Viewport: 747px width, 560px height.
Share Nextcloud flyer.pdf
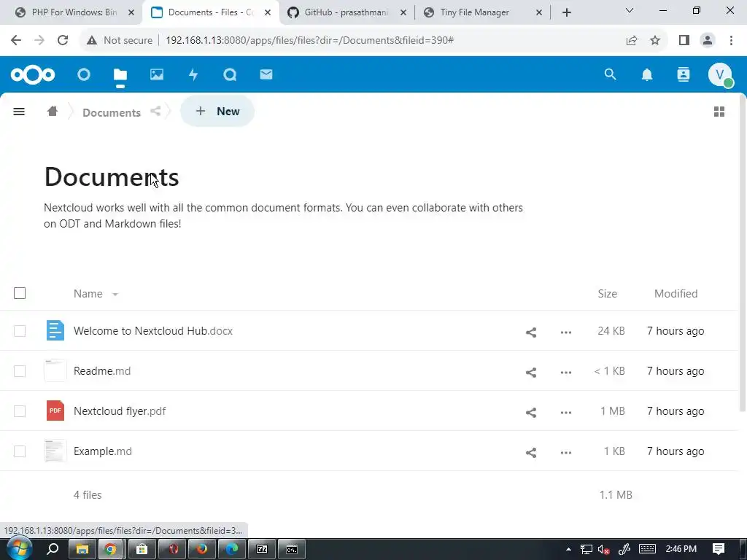point(531,413)
